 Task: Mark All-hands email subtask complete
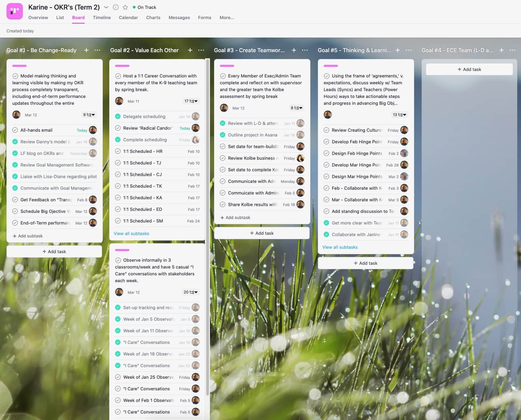[x=15, y=130]
